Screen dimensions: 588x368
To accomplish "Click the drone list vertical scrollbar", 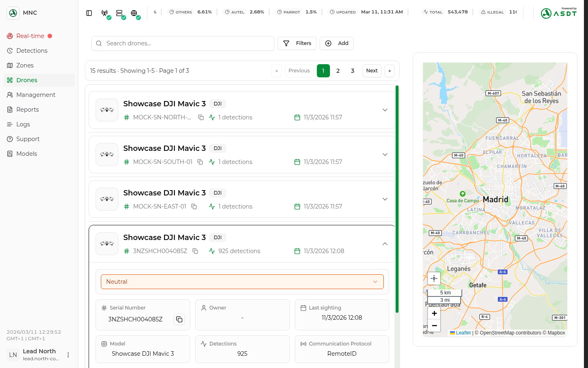I will click(397, 199).
